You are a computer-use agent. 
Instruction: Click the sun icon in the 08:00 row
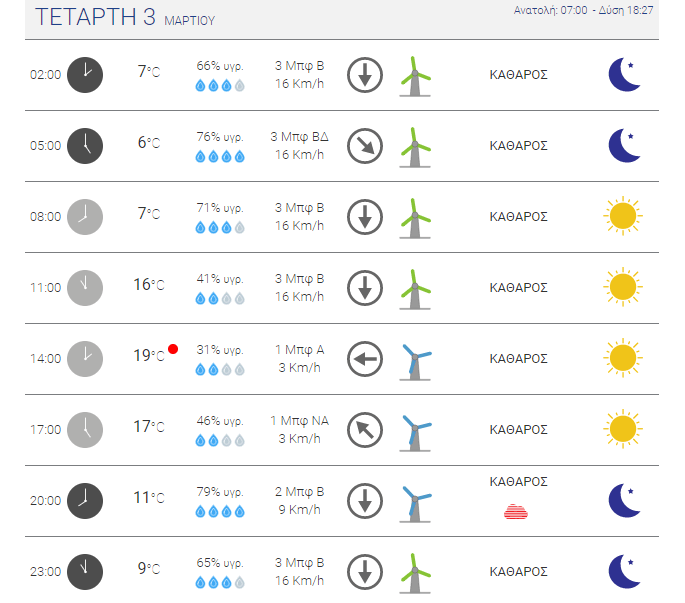point(623,216)
